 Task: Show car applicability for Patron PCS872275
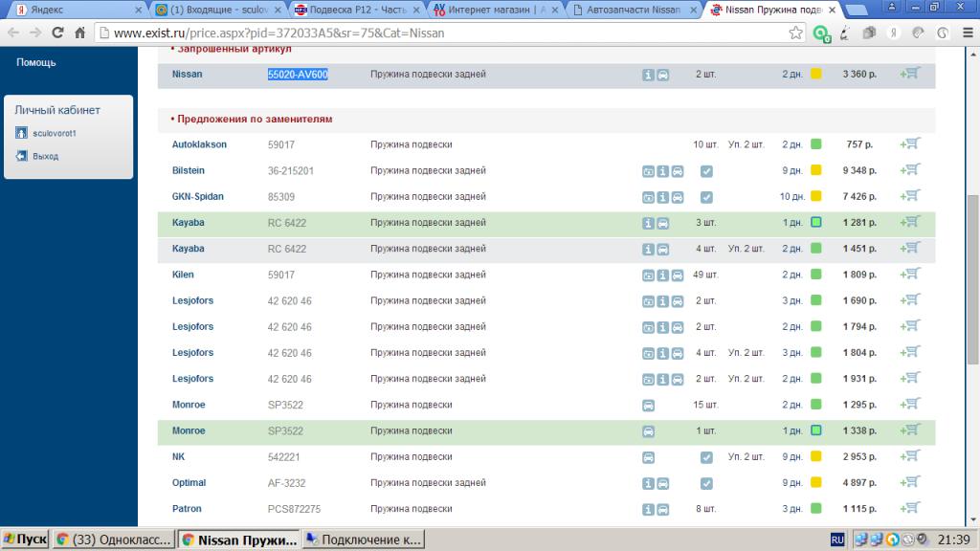tap(662, 510)
